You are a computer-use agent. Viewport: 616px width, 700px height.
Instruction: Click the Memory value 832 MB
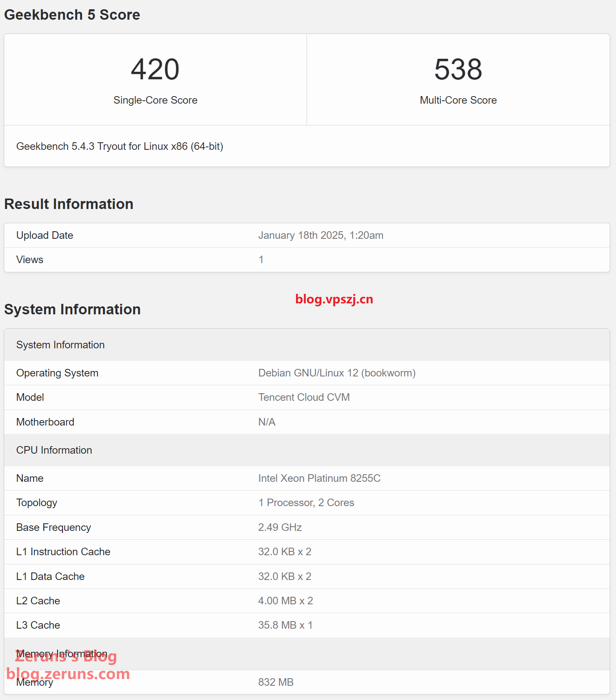275,682
